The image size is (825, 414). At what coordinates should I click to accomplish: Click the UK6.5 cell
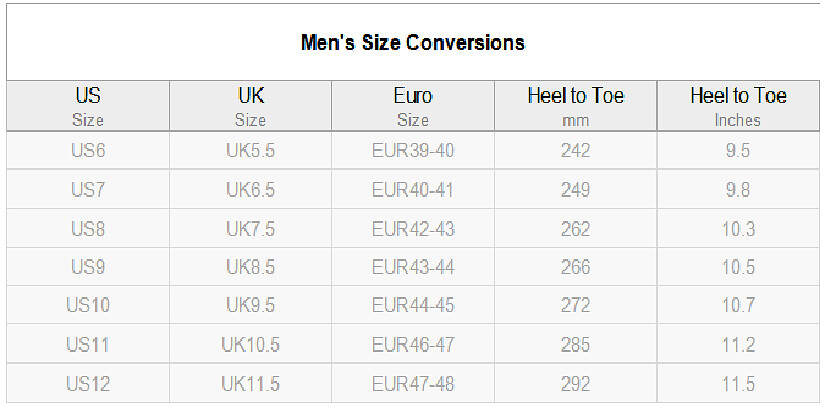(250, 190)
